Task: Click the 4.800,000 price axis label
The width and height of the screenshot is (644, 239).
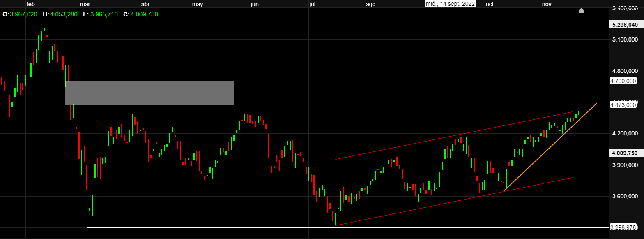Action: (624, 71)
